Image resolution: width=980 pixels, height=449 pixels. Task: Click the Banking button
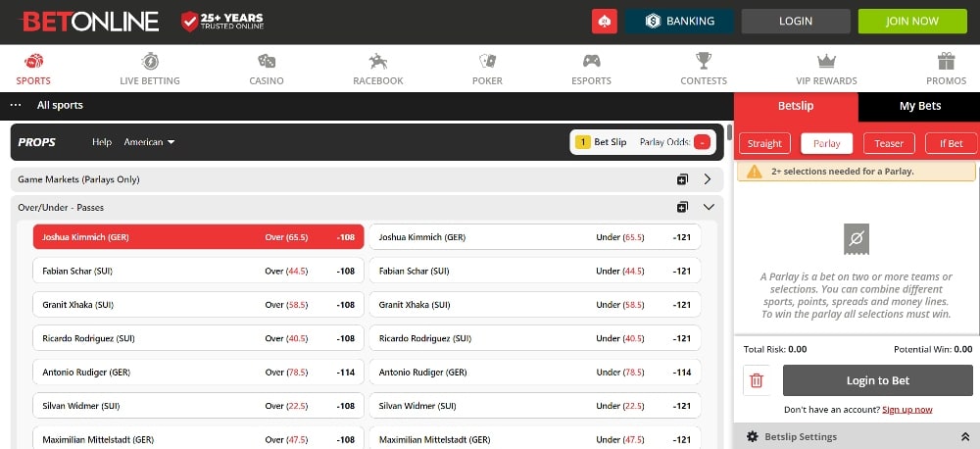pos(679,22)
